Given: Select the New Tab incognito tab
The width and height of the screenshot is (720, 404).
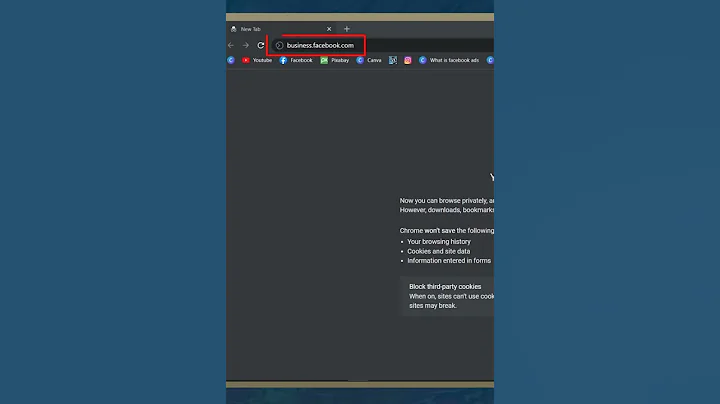Looking at the screenshot, I should click(x=281, y=29).
